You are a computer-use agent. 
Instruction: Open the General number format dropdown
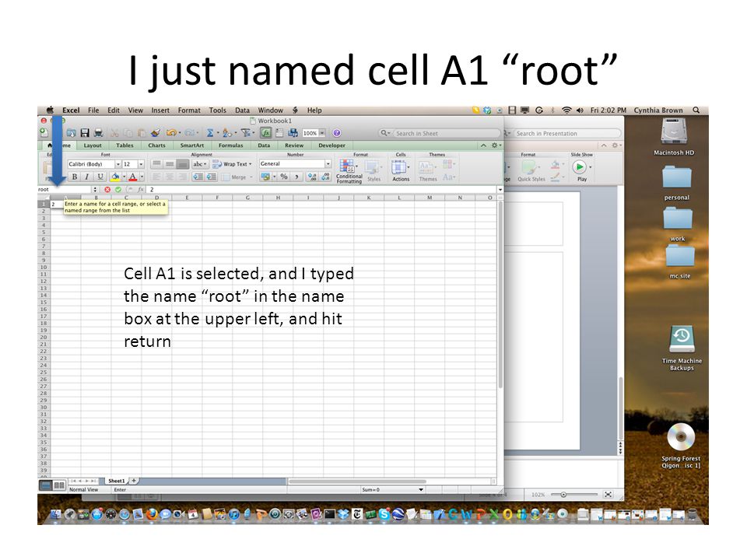[328, 164]
